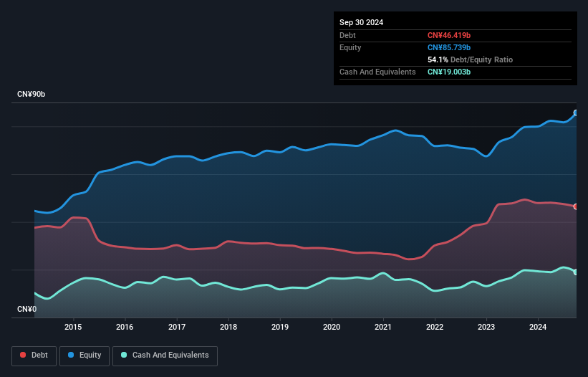This screenshot has height=377, width=588.
Task: Click the Debt value CN¥46.419b
Action: coord(449,35)
